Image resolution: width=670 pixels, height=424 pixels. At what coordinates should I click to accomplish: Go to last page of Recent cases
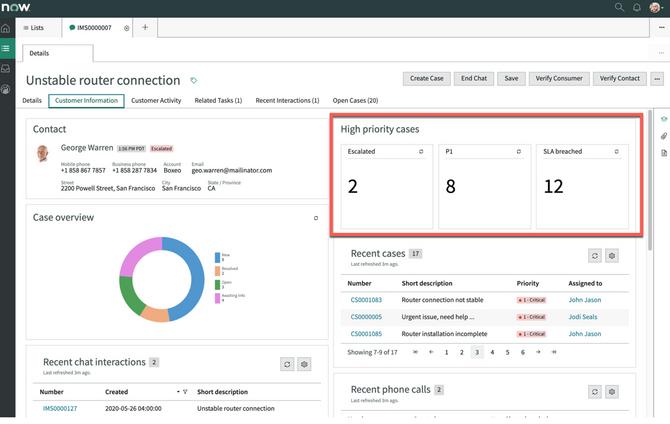pos(554,352)
